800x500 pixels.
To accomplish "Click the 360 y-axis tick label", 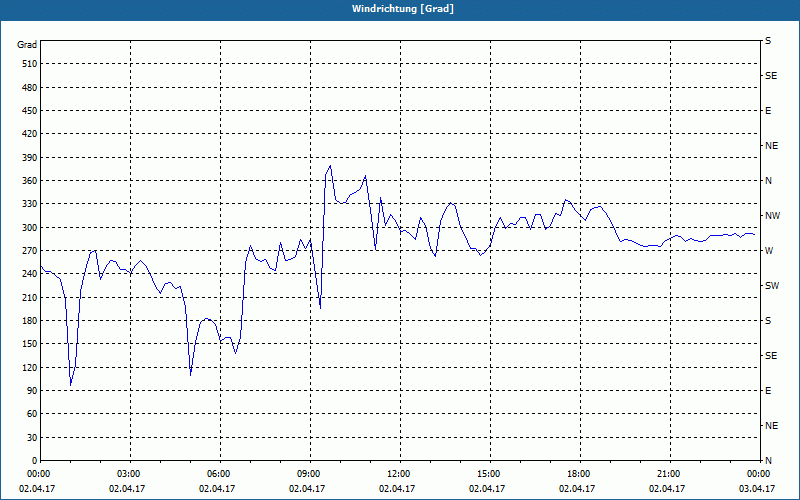I will coord(29,181).
